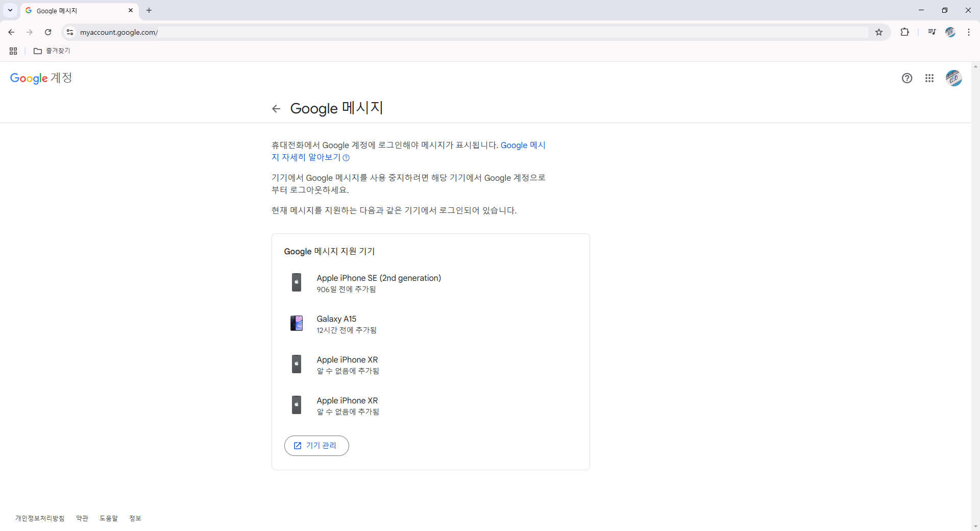Image resolution: width=980 pixels, height=531 pixels.
Task: Click the page scrollbar up arrow
Action: [975, 66]
